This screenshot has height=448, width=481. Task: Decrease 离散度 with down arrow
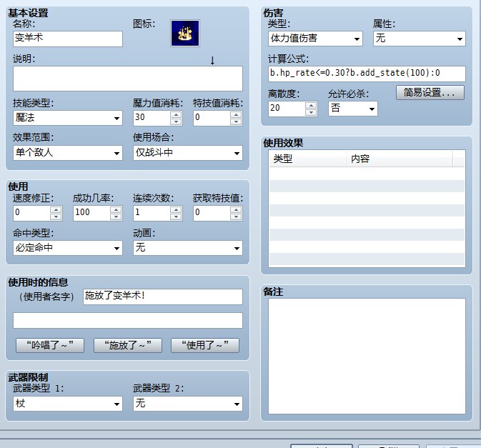(311, 113)
